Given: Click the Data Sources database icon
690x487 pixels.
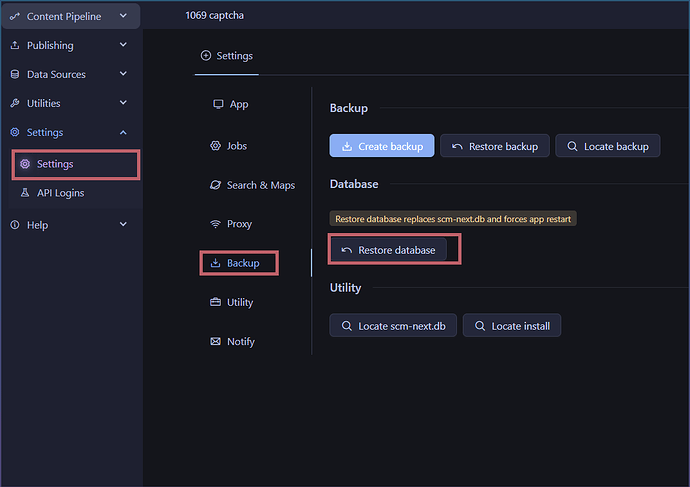Looking at the screenshot, I should [x=15, y=74].
